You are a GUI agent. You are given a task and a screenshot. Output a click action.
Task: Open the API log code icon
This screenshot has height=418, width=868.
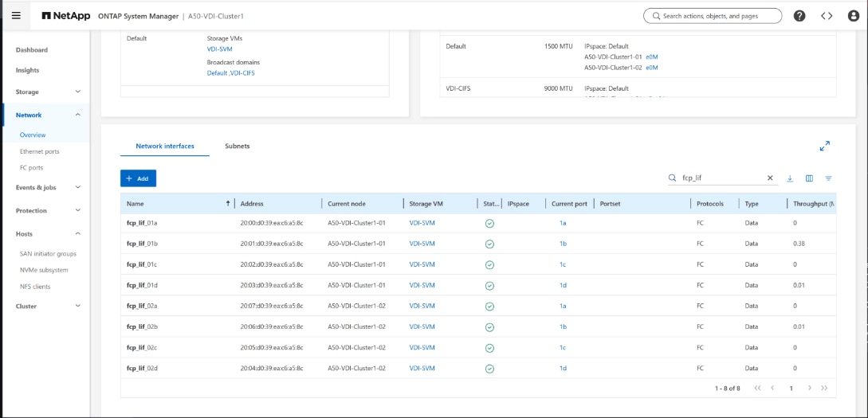point(827,16)
